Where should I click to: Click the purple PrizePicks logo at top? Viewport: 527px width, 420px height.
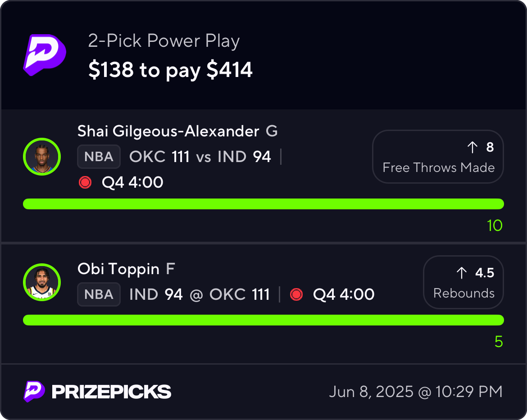(x=45, y=55)
